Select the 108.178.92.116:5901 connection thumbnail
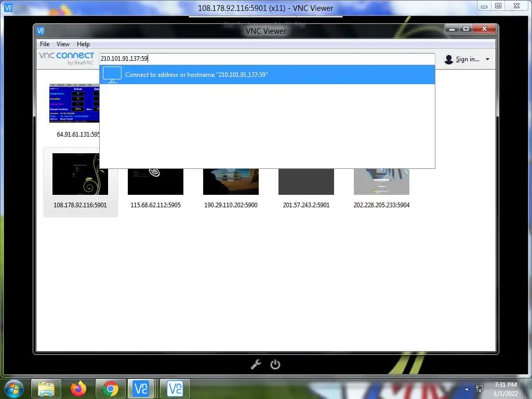 80,174
